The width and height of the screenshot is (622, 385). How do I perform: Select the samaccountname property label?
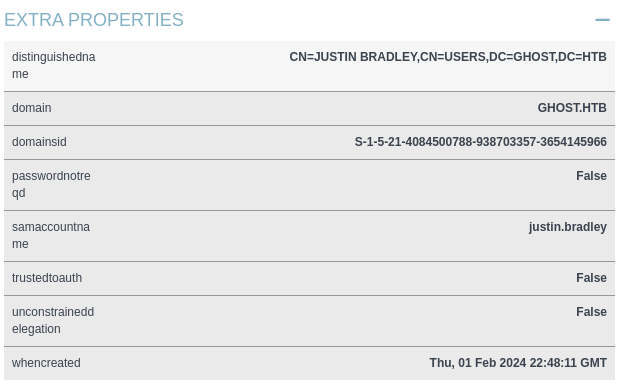[x=51, y=236]
